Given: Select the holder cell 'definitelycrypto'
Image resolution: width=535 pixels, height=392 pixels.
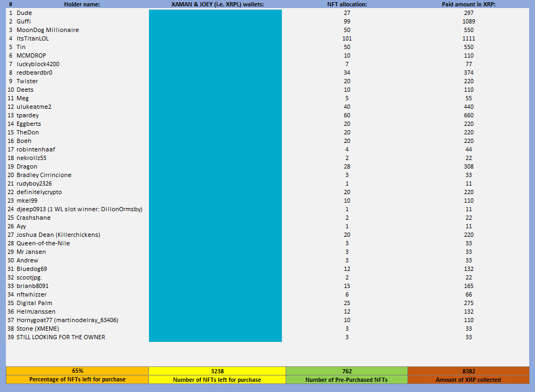Looking at the screenshot, I should (x=39, y=192).
